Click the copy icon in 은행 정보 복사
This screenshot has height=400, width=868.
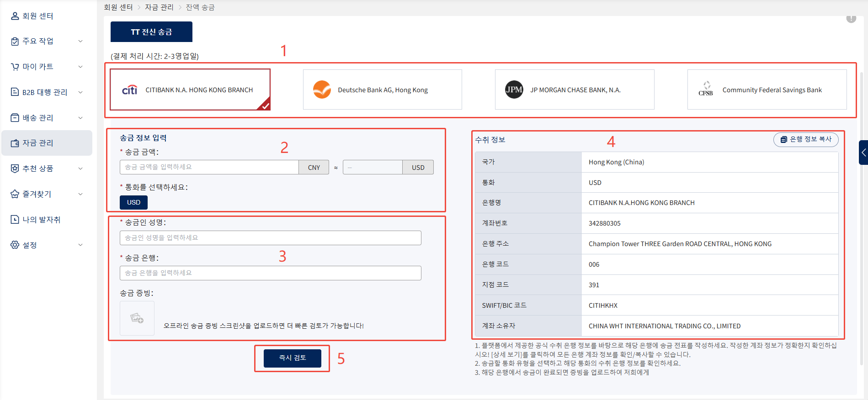pos(783,140)
